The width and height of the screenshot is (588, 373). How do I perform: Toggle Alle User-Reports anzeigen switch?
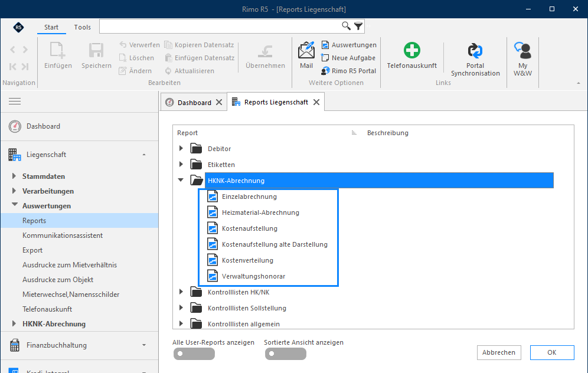click(194, 354)
